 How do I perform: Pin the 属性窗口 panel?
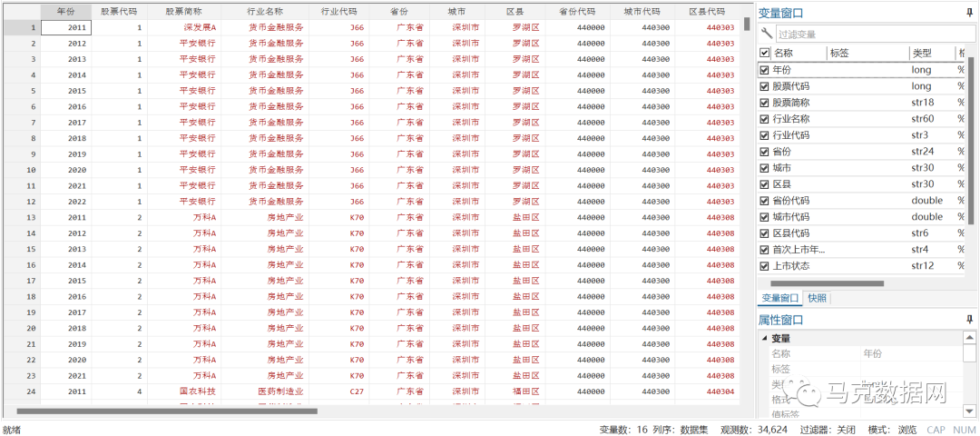(x=969, y=320)
